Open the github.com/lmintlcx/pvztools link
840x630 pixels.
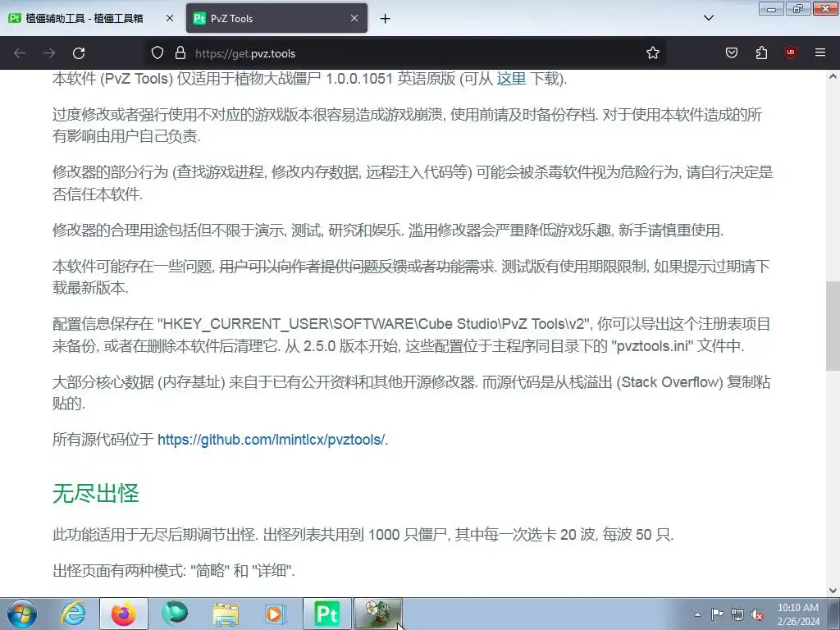click(x=271, y=440)
